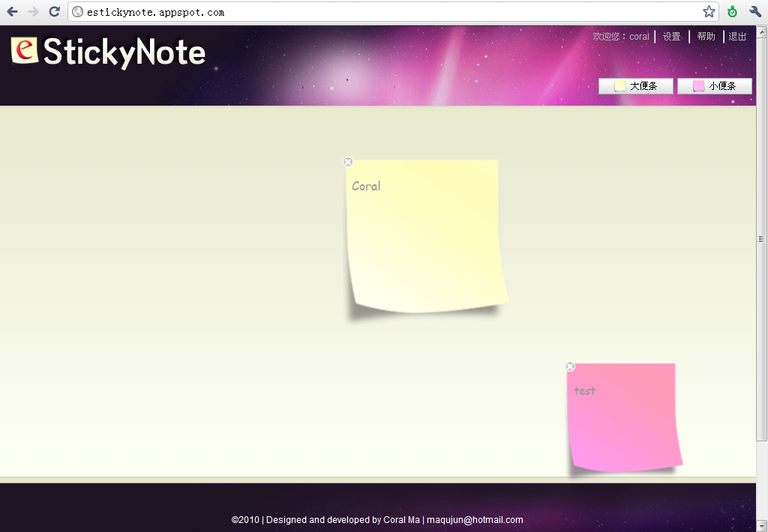Open the green extension icon
The width and height of the screenshot is (768, 532).
point(732,12)
